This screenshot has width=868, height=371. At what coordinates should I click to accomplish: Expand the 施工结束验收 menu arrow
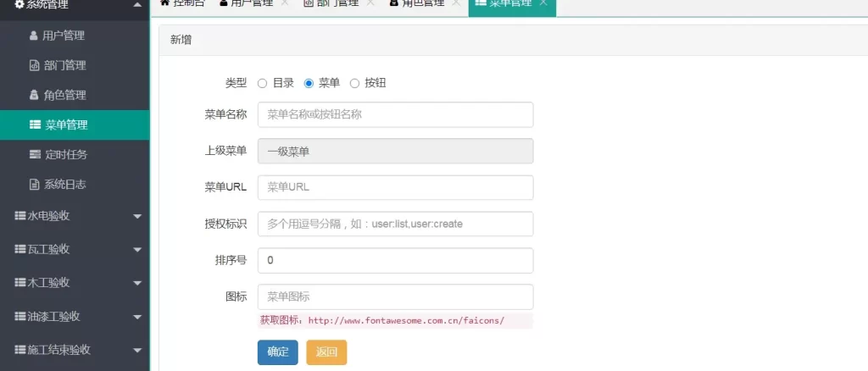click(x=138, y=351)
